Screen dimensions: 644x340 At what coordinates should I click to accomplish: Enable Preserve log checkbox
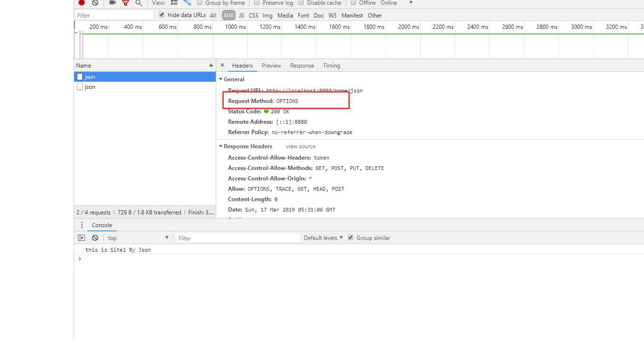(x=257, y=2)
